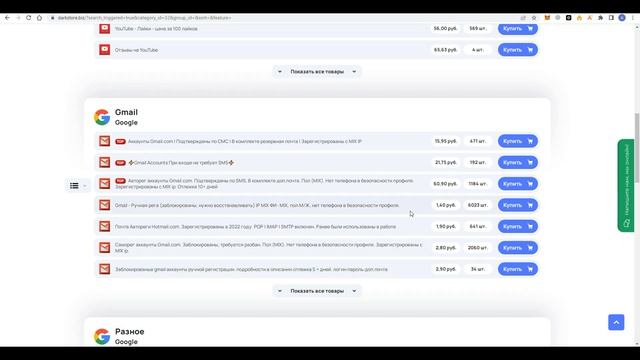Click the share page icon in address bar
This screenshot has height=360, width=640.
point(523,18)
